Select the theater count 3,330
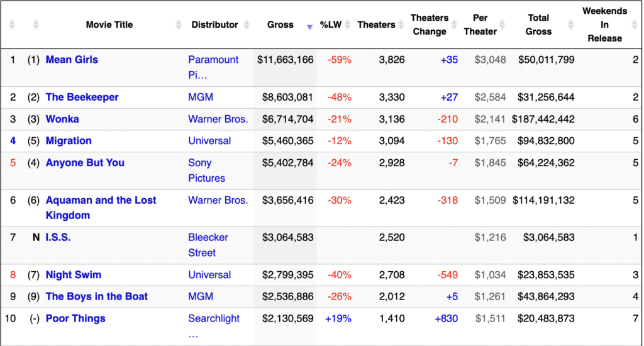The height and width of the screenshot is (346, 644). click(x=392, y=98)
